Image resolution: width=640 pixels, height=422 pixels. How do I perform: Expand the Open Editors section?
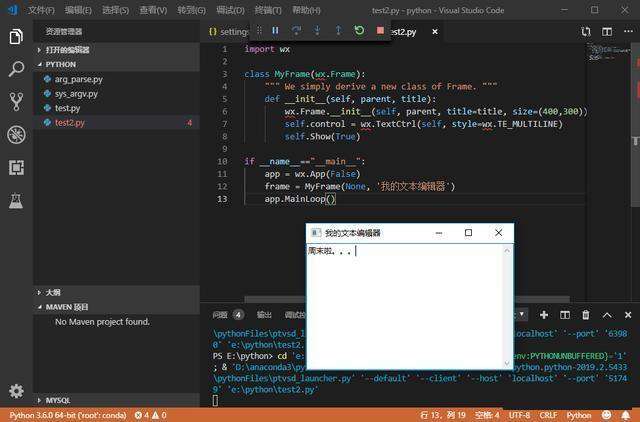[x=117, y=50]
